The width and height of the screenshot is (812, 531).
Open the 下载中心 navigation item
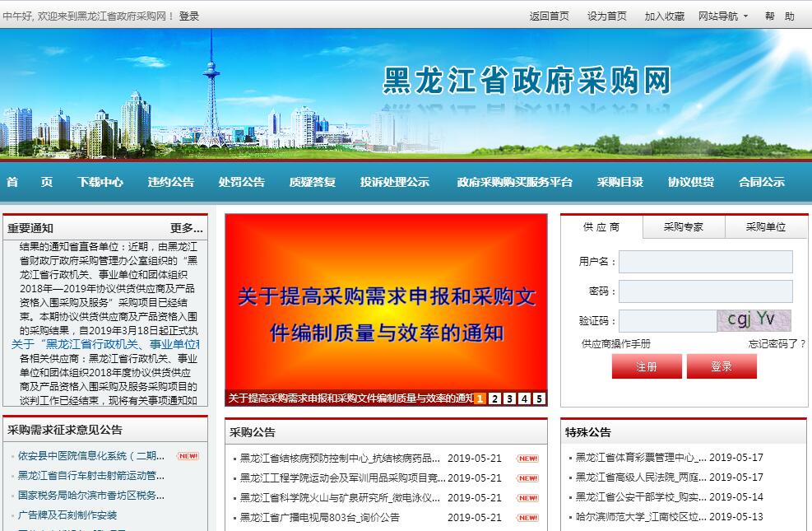100,183
